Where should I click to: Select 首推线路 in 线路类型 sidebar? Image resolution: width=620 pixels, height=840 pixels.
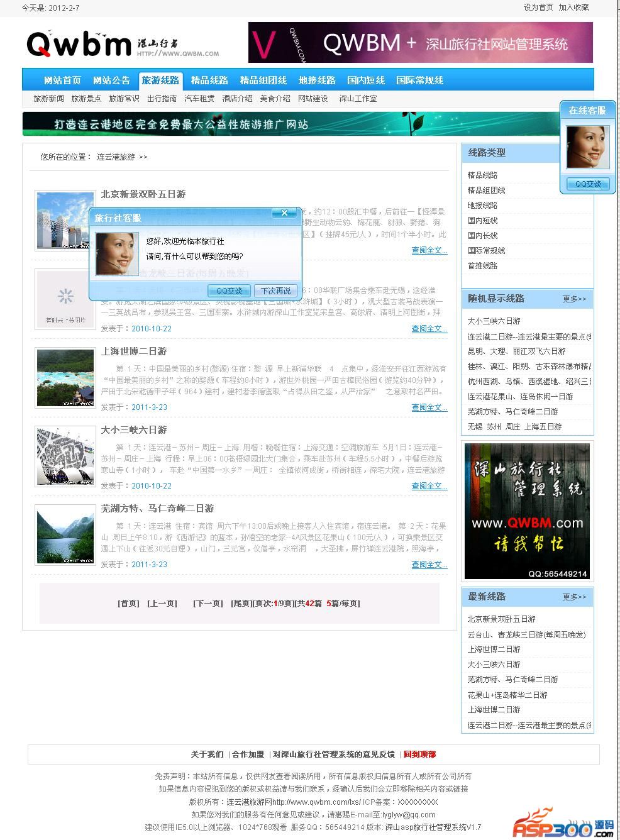(x=482, y=266)
